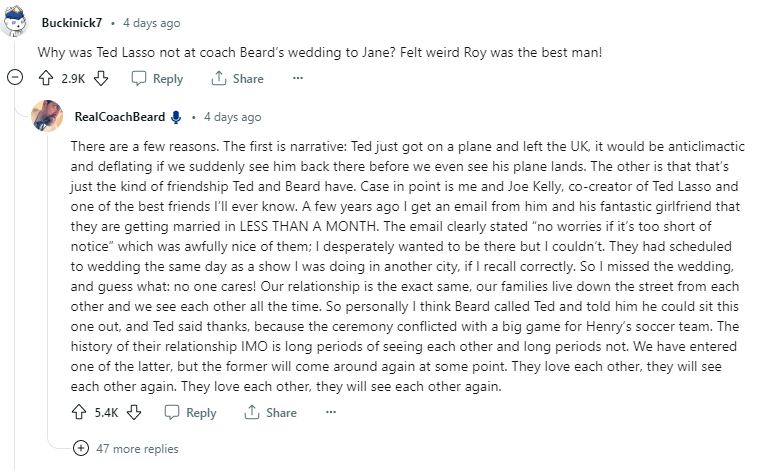This screenshot has width=766, height=470.
Task: Collapse the Buckinick7 comment thread
Action: click(14, 78)
